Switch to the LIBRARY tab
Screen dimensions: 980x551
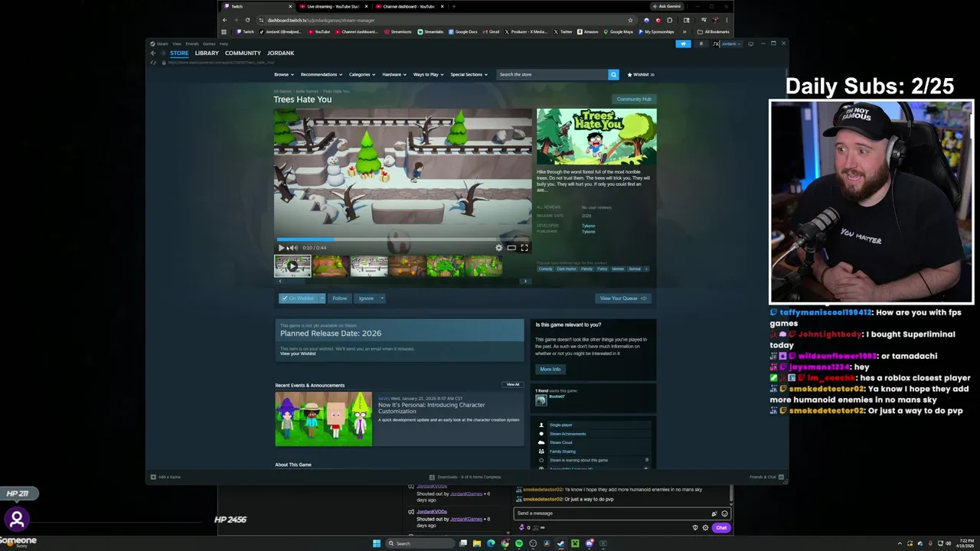(207, 53)
